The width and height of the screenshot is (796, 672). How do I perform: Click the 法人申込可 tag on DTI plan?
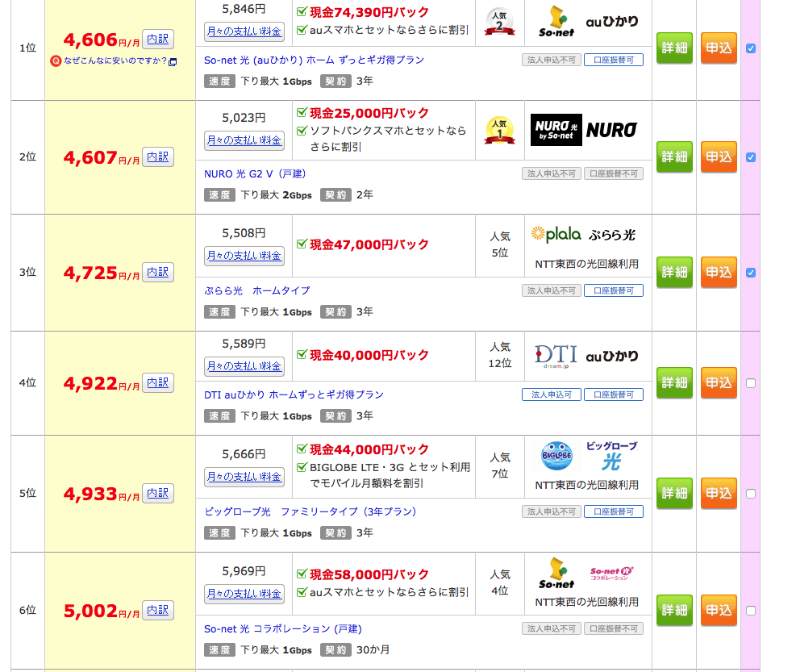tap(552, 394)
